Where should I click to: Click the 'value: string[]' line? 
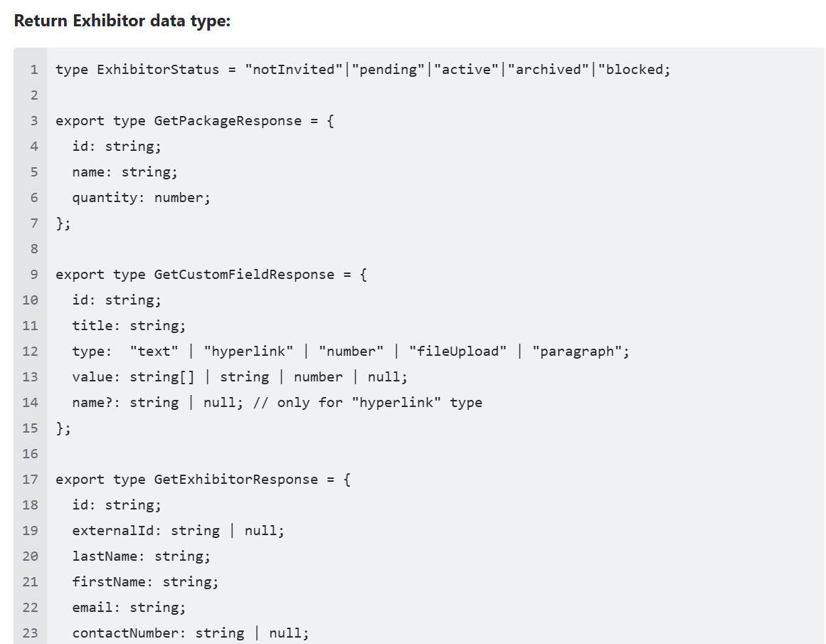pyautogui.click(x=240, y=377)
